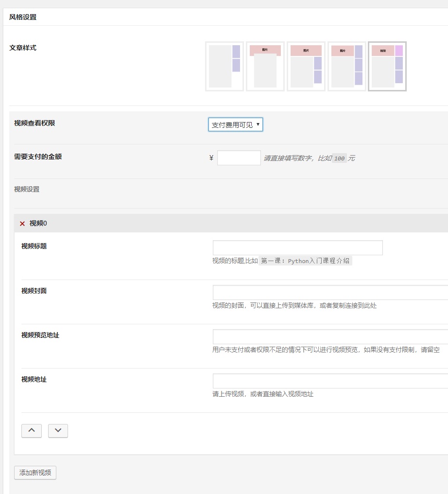Select the fourth layout with three sidebar blocks
The height and width of the screenshot is (494, 448).
click(x=346, y=67)
